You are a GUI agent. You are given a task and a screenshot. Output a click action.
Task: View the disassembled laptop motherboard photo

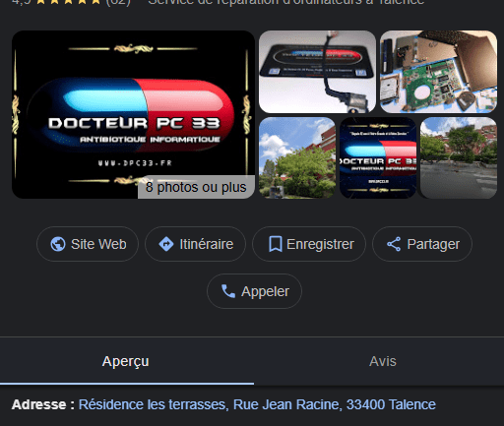click(438, 72)
